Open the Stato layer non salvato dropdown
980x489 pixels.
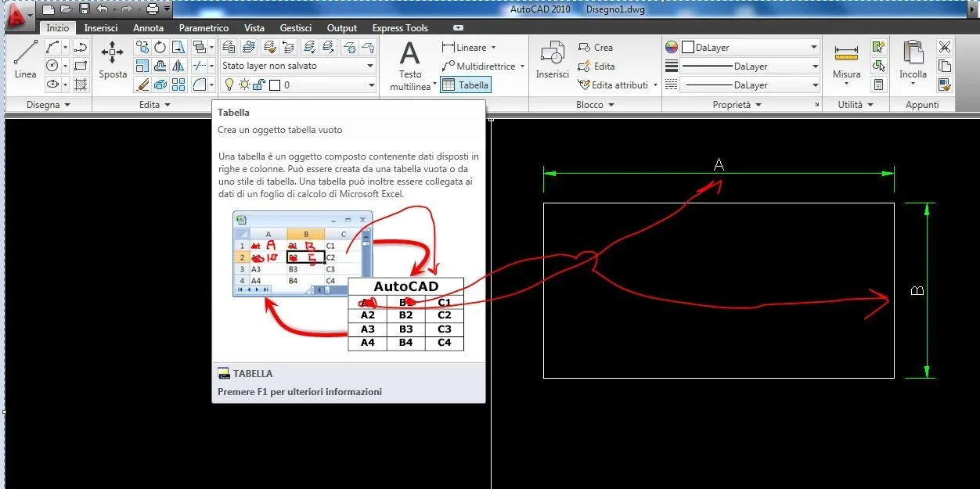click(x=298, y=66)
